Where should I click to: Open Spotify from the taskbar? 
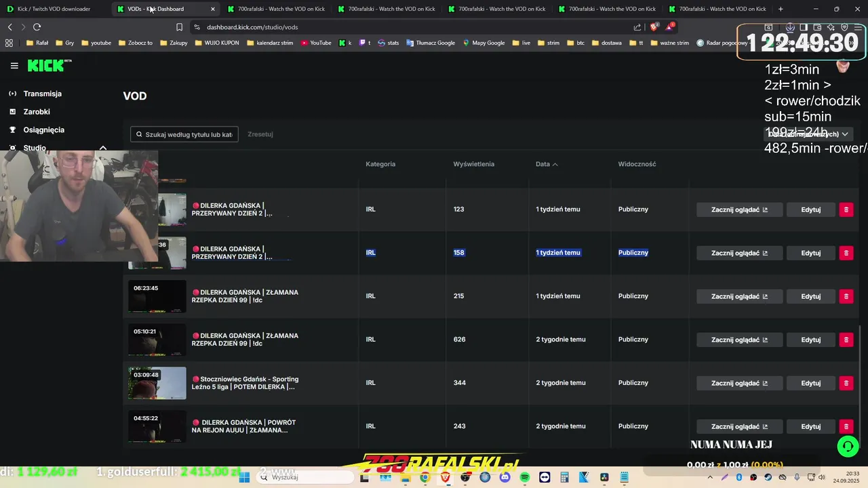525,477
